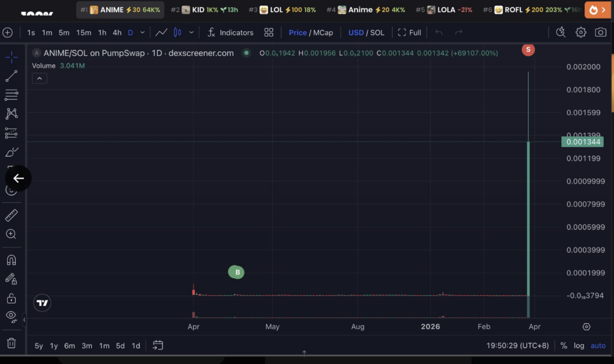Take a chart snapshot with camera icon
This screenshot has width=614, height=364.
point(600,32)
